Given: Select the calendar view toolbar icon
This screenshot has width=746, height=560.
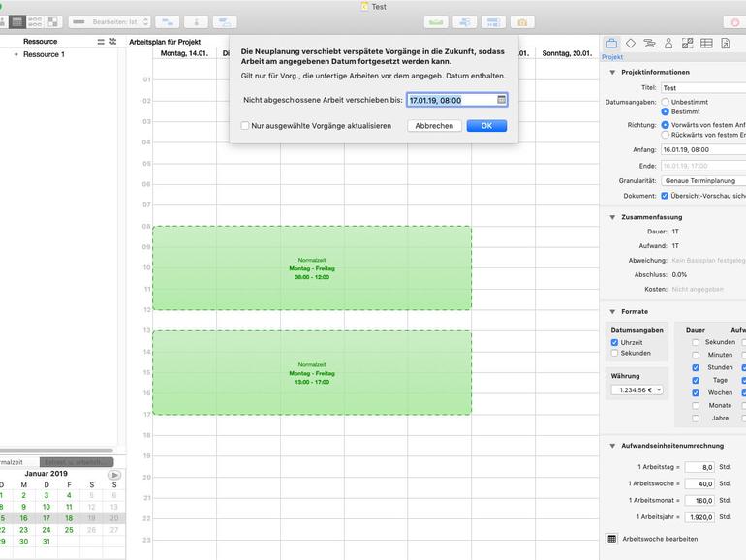Looking at the screenshot, I should point(17,22).
